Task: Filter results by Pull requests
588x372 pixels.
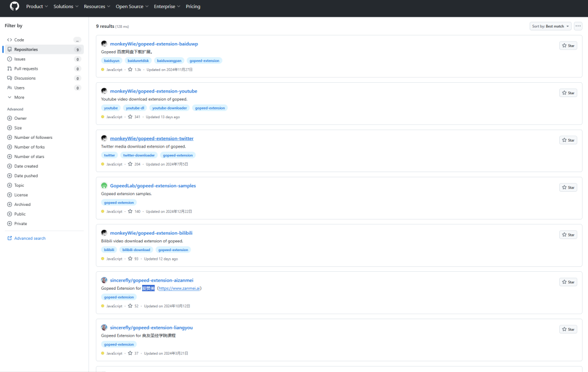Action: coord(43,69)
